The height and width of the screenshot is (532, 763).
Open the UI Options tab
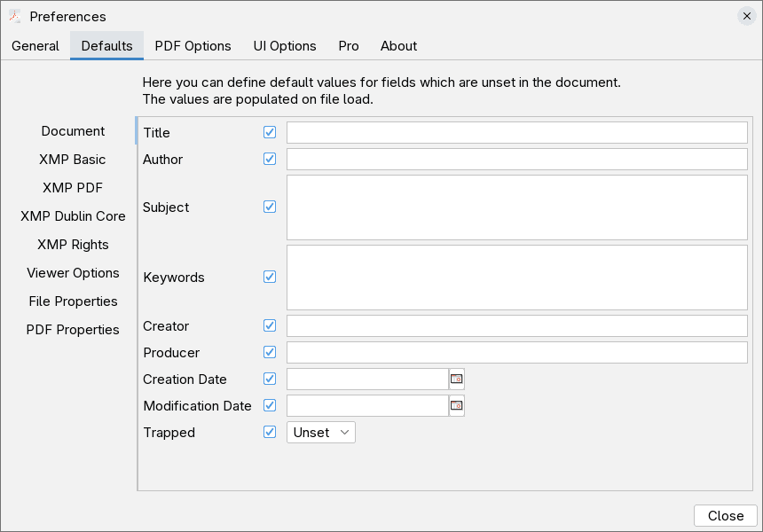click(285, 46)
